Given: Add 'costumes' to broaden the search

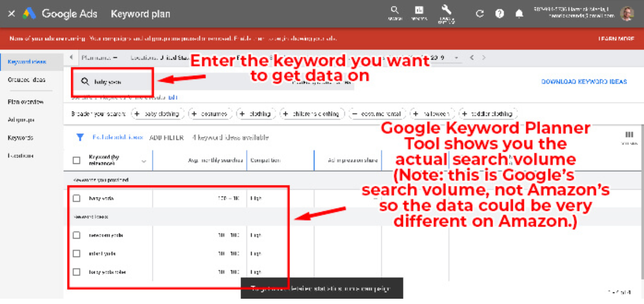Looking at the screenshot, I should [x=210, y=113].
